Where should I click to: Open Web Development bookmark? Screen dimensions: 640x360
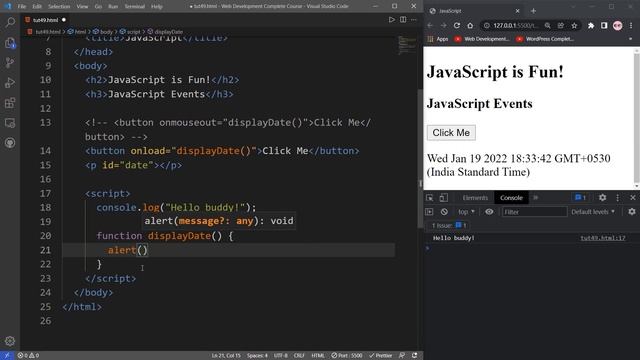click(x=482, y=39)
